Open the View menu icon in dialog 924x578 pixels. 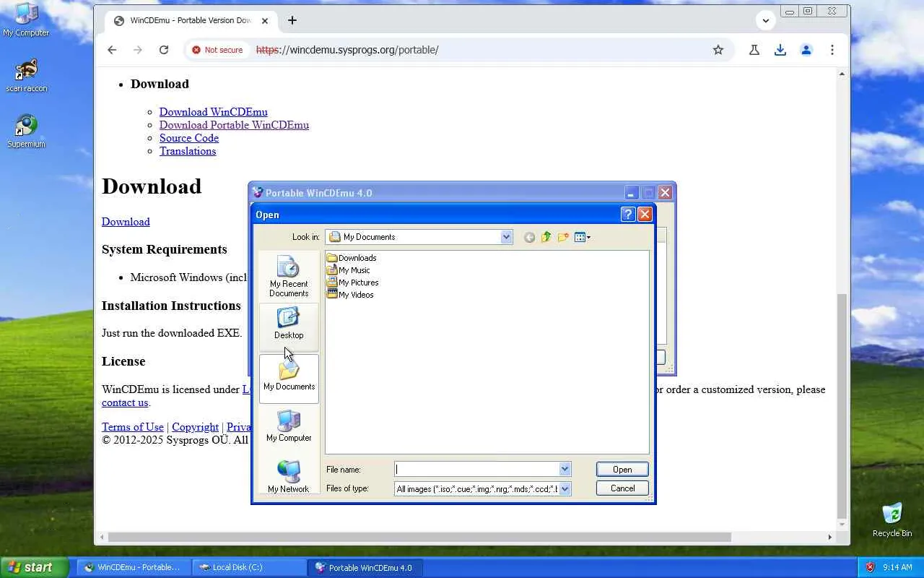[582, 237]
